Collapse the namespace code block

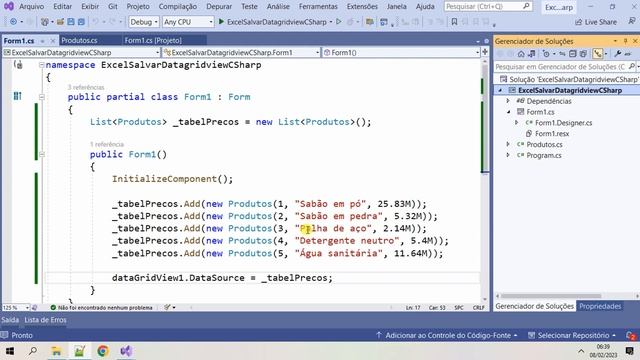tap(41, 65)
